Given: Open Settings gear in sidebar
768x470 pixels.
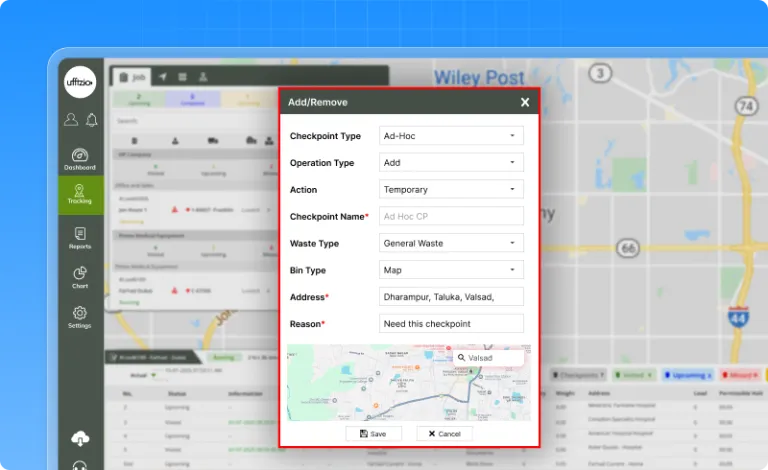Looking at the screenshot, I should click(80, 315).
